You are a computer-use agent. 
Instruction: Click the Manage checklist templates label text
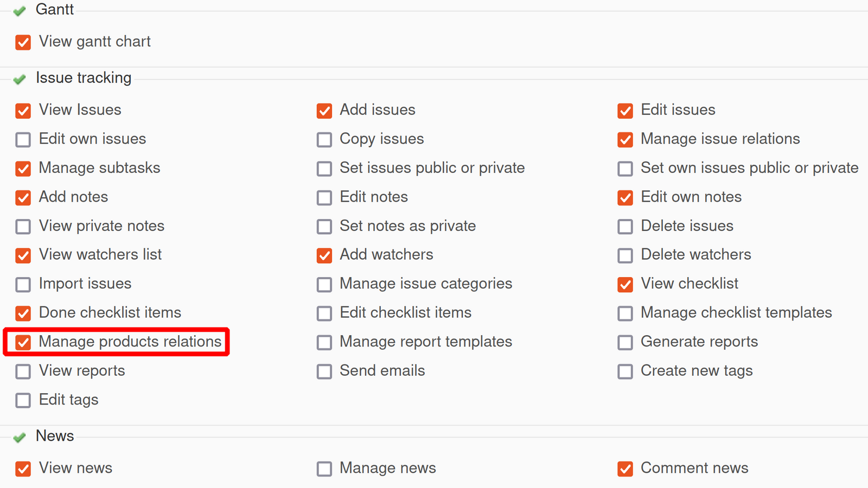(736, 313)
